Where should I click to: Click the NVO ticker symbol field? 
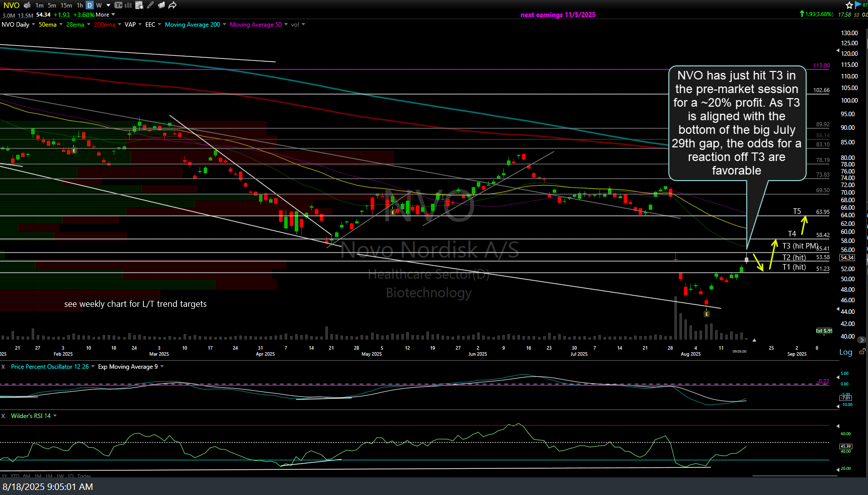coord(11,5)
